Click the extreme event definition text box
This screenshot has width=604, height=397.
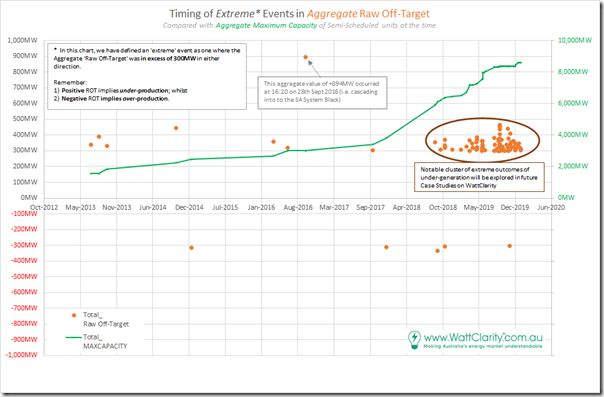click(x=147, y=76)
